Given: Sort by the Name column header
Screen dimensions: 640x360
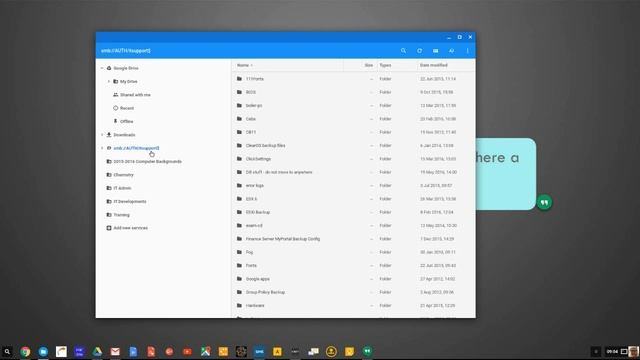Looking at the screenshot, I should point(243,65).
